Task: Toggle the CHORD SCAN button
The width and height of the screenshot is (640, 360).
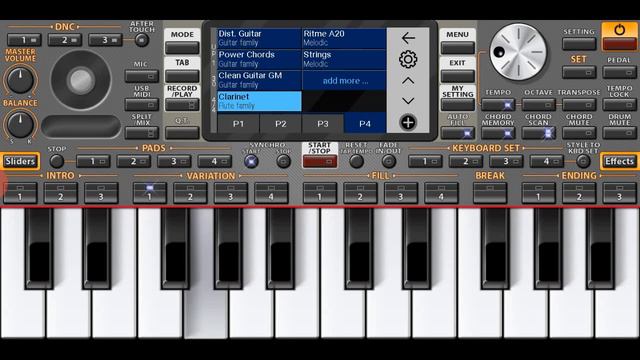Action: coord(538,133)
